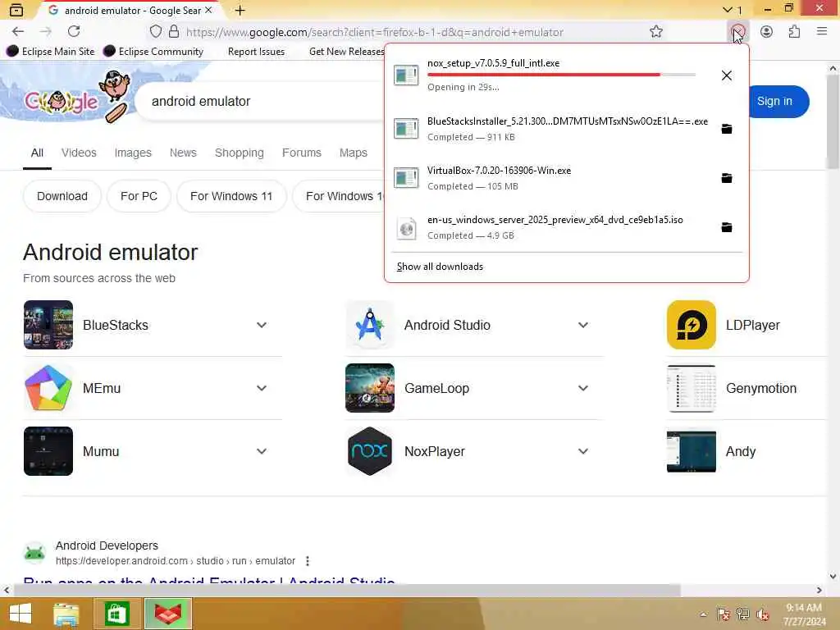This screenshot has width=840, height=630.
Task: Click the Genymotion entry
Action: 746,388
